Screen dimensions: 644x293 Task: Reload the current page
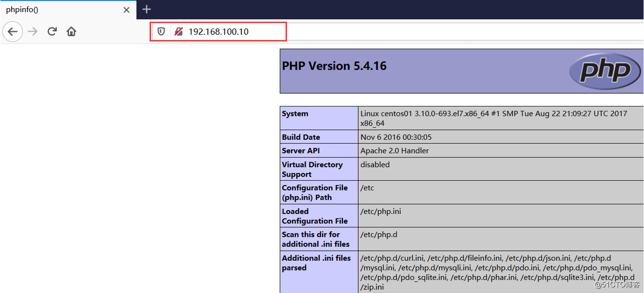52,32
